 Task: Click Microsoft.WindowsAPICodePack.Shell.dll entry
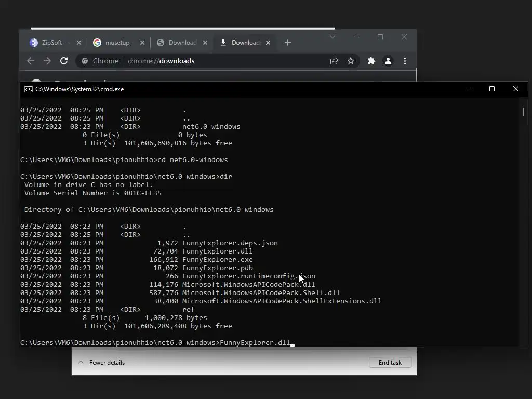(x=261, y=293)
